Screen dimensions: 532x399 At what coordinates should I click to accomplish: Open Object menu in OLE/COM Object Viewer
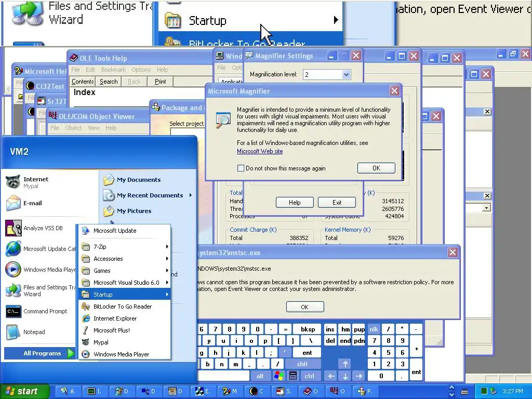(x=73, y=128)
